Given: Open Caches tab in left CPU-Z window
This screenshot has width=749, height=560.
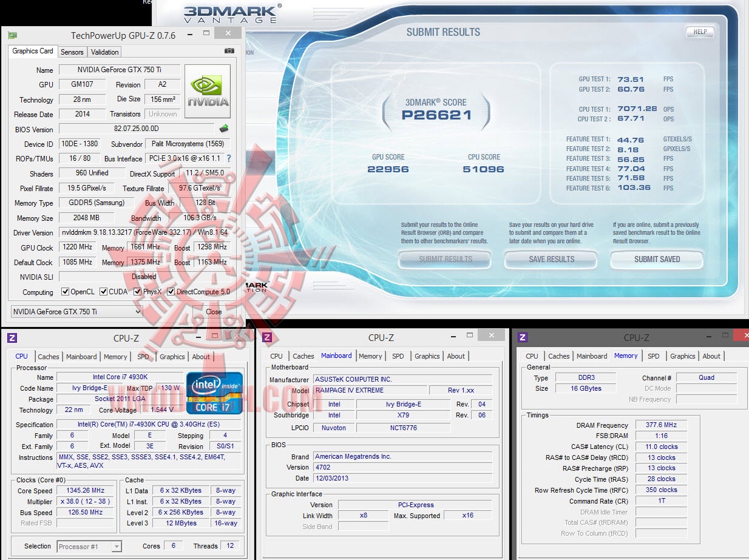Looking at the screenshot, I should (49, 357).
